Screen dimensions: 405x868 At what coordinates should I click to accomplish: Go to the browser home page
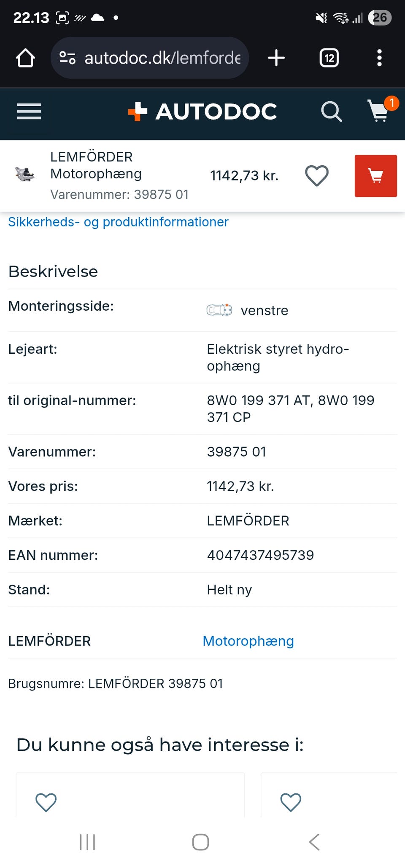pos(25,58)
